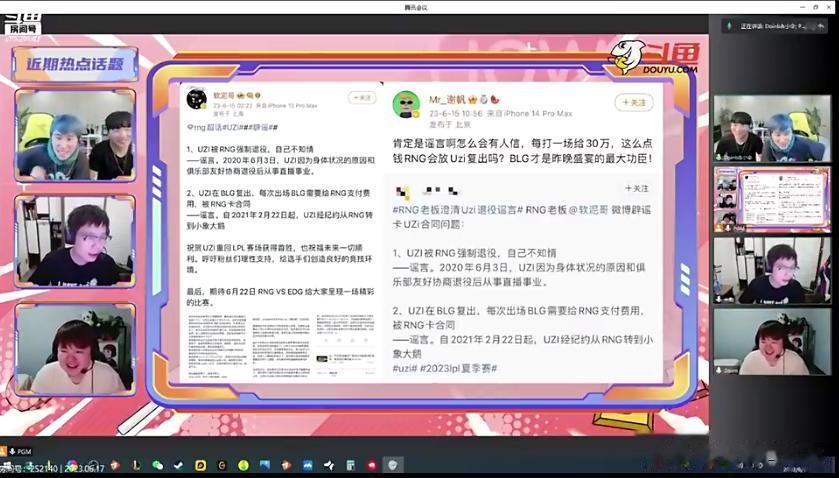Maximize the 腾讯会议 window

815,7
